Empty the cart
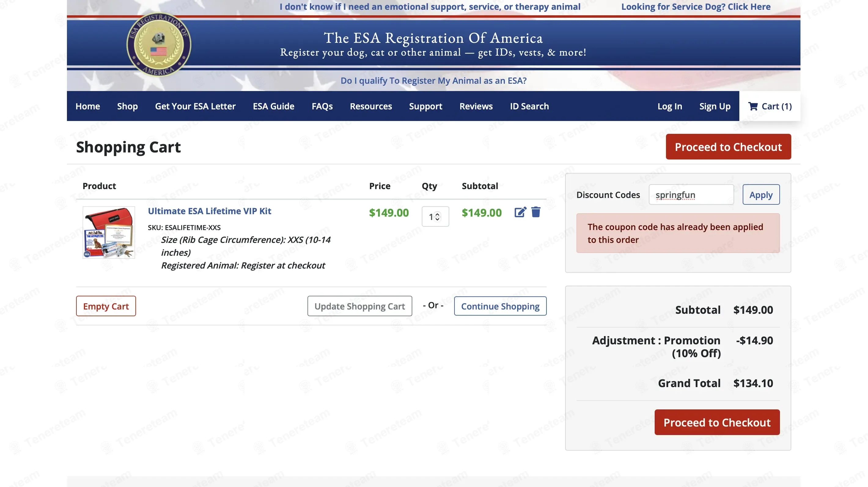The image size is (868, 487). 106,306
